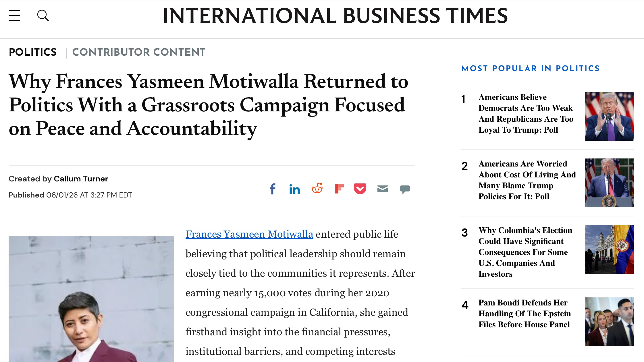Open the Colombia's Election headline
Image resolution: width=644 pixels, height=362 pixels.
point(525,252)
